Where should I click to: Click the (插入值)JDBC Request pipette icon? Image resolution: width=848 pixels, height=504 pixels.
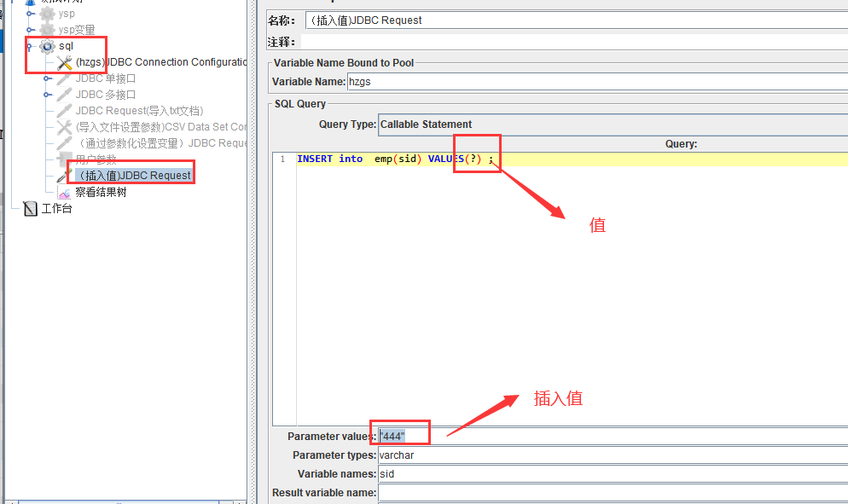(x=64, y=176)
